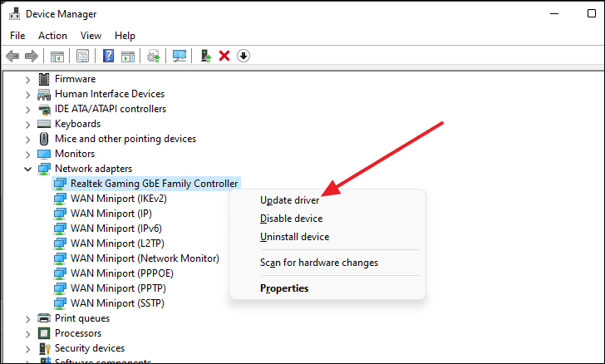
Task: Click the Device Manager title bar icon
Action: pos(15,13)
